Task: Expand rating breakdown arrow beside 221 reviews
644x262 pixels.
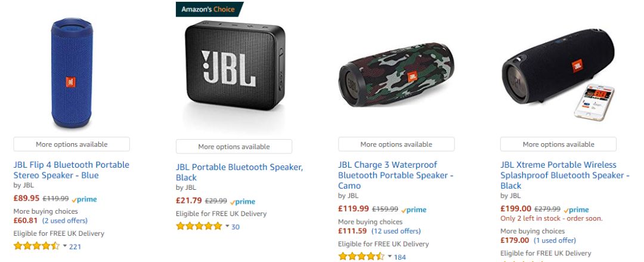Action: click(x=64, y=246)
